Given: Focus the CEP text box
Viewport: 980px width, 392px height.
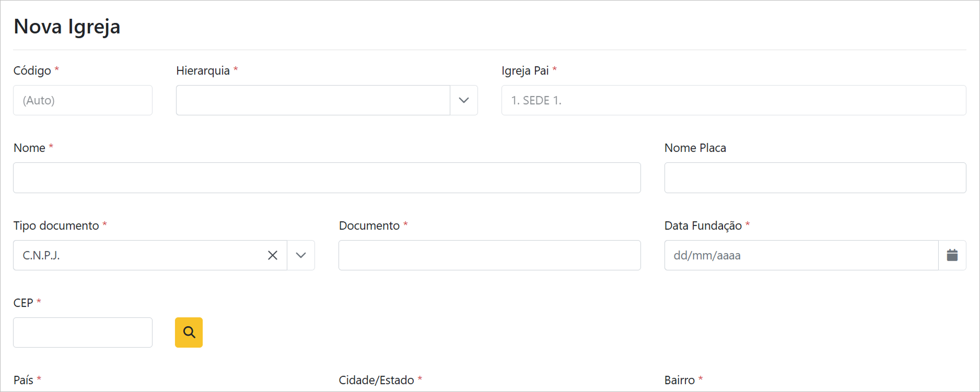Looking at the screenshot, I should pyautogui.click(x=83, y=332).
